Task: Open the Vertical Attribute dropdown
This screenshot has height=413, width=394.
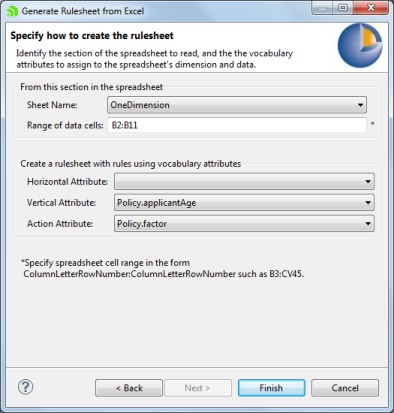Action: point(244,202)
